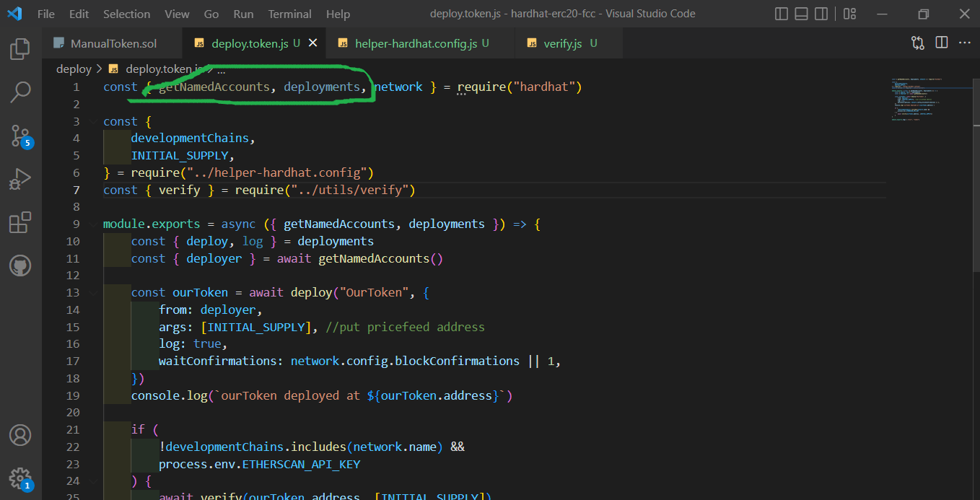Image resolution: width=980 pixels, height=500 pixels.
Task: Open the GitHub view in activity bar
Action: tap(20, 266)
